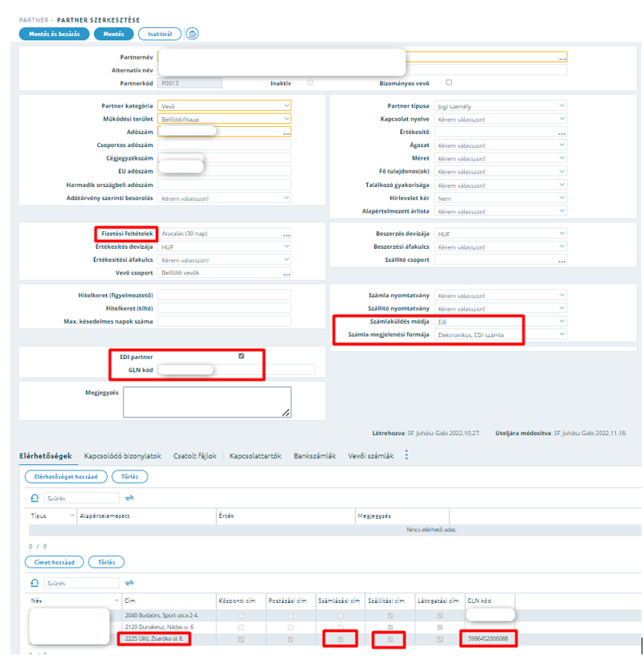Open the Működési terület dropdown
Screen dimensions: 644x656
pos(224,119)
